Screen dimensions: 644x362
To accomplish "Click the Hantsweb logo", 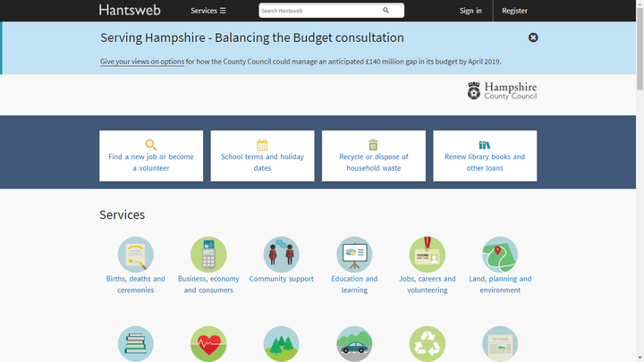I will (130, 10).
